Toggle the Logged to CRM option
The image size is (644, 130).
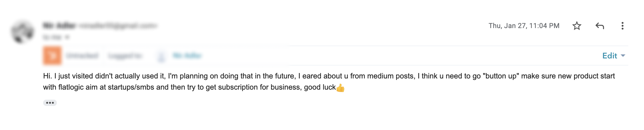pos(125,56)
